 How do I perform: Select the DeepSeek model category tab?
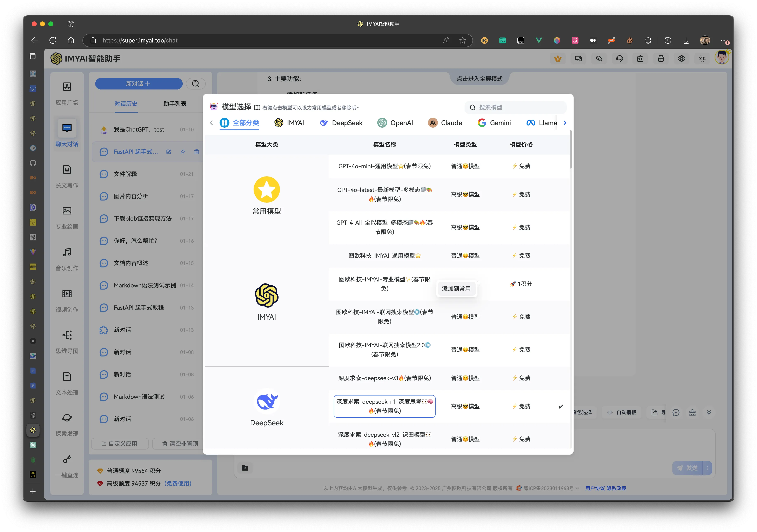[x=341, y=123]
